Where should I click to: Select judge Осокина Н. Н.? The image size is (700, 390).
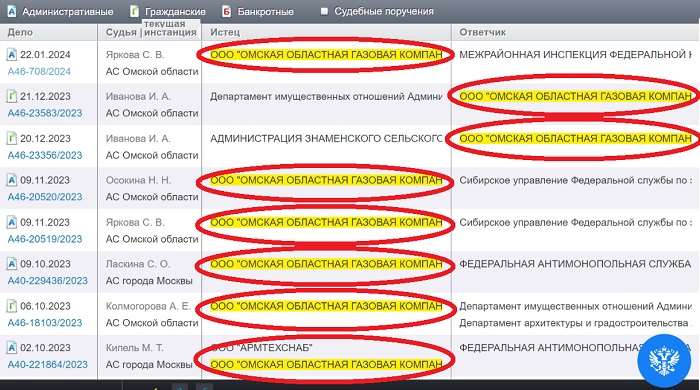(x=138, y=180)
